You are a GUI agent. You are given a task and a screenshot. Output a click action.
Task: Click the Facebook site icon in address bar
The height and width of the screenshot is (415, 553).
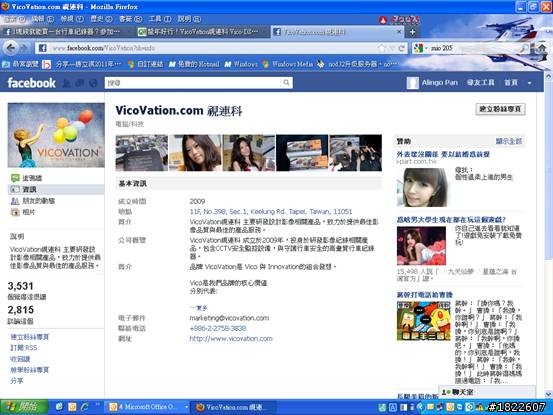[43, 48]
